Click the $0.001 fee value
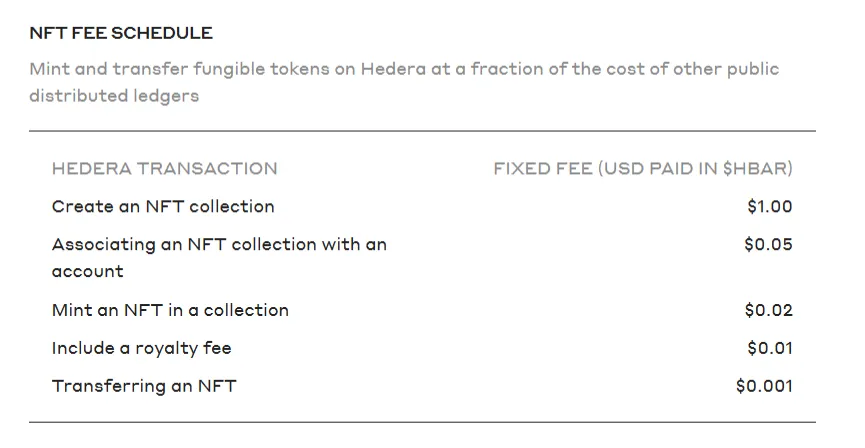Viewport: 865px width, 448px height. [764, 386]
